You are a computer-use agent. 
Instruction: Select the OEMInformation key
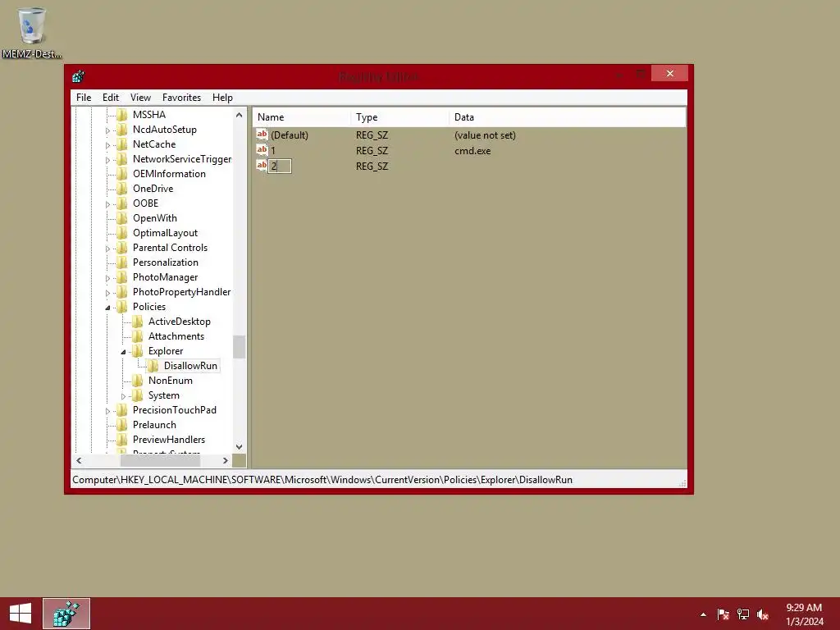169,174
